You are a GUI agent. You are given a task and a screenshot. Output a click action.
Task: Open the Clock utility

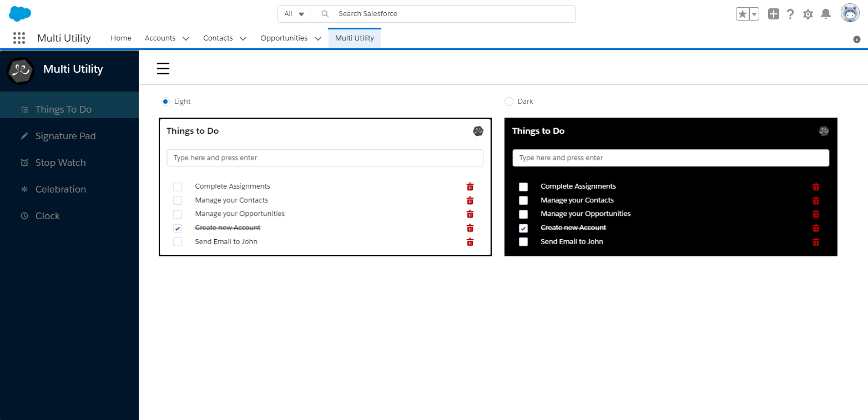24,215
